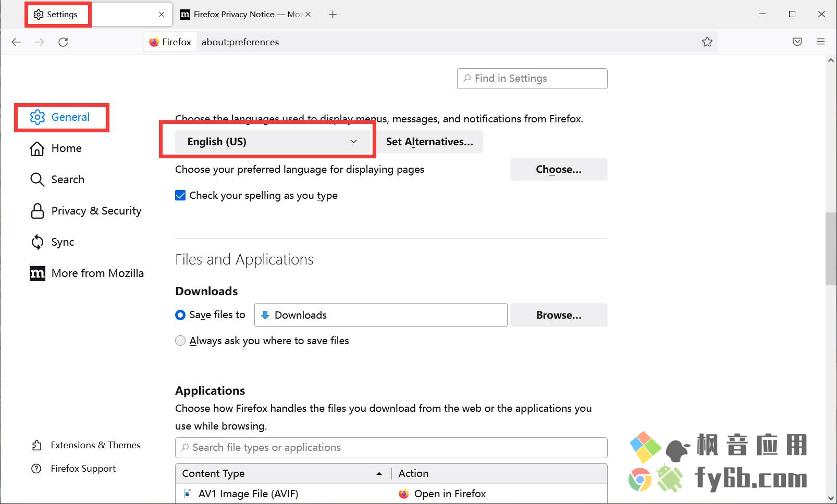Open the Search settings category
The width and height of the screenshot is (837, 504).
pyautogui.click(x=57, y=180)
